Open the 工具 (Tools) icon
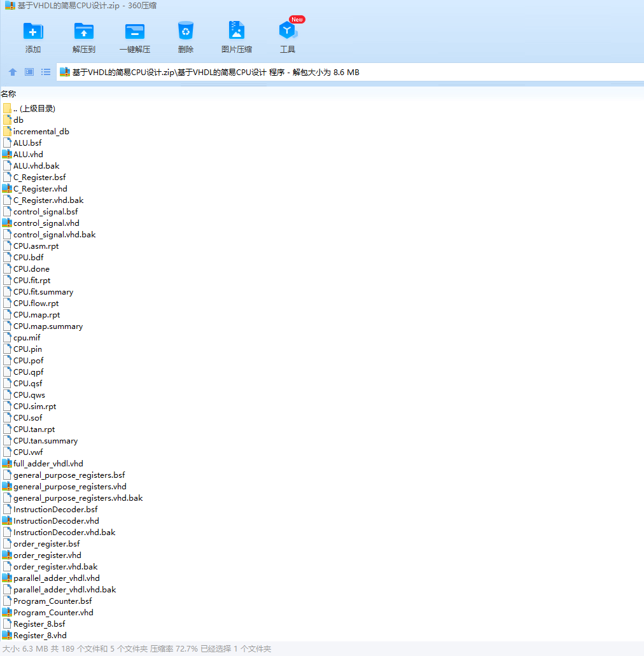 point(288,31)
